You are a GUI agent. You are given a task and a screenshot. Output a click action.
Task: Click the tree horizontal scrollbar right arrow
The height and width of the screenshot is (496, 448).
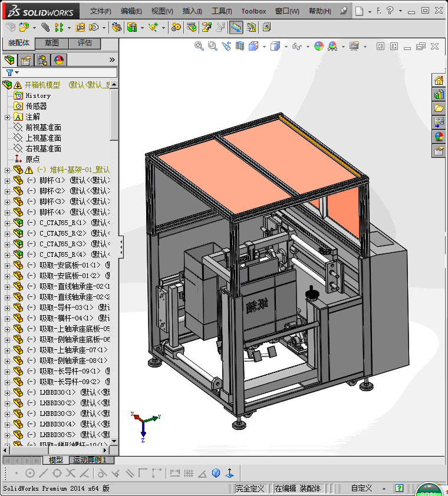click(x=106, y=450)
